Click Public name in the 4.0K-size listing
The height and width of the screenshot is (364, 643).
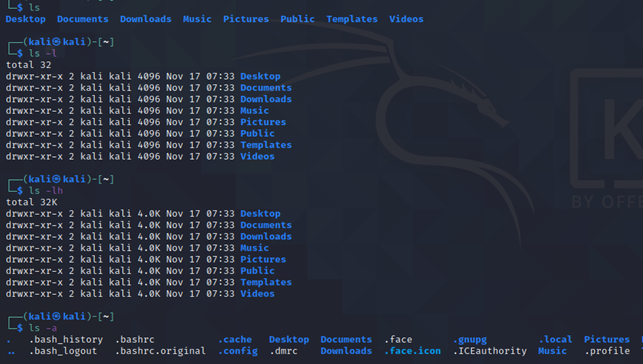point(257,271)
